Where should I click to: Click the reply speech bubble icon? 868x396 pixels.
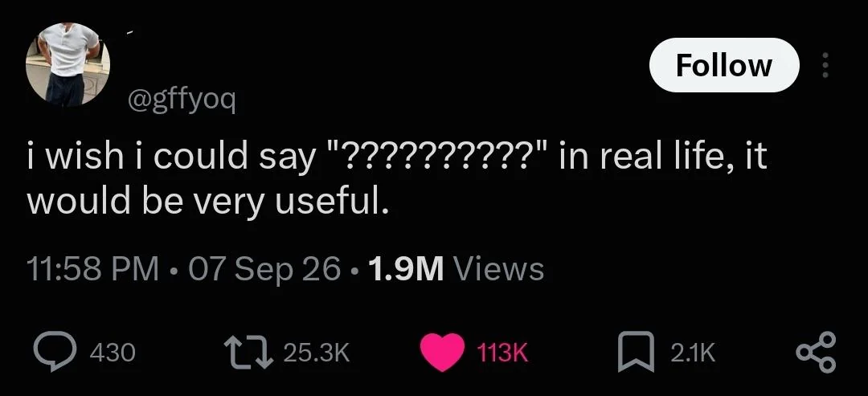(56, 353)
